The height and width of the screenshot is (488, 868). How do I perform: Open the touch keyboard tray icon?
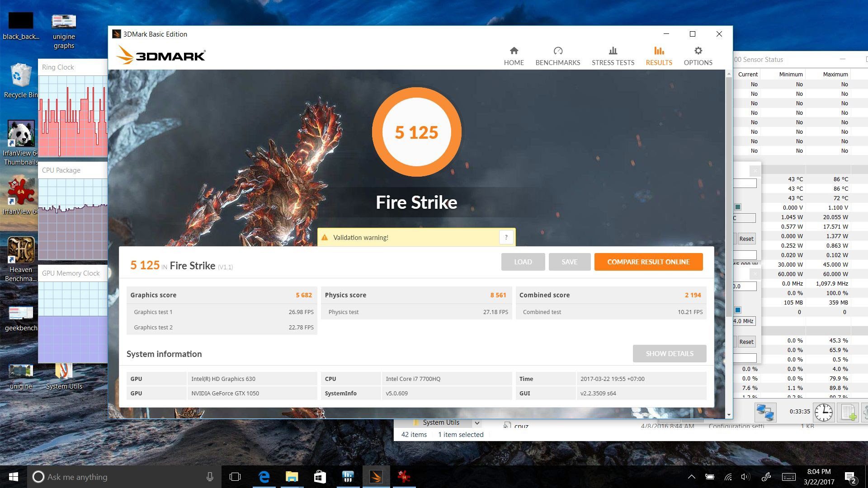pyautogui.click(x=789, y=477)
